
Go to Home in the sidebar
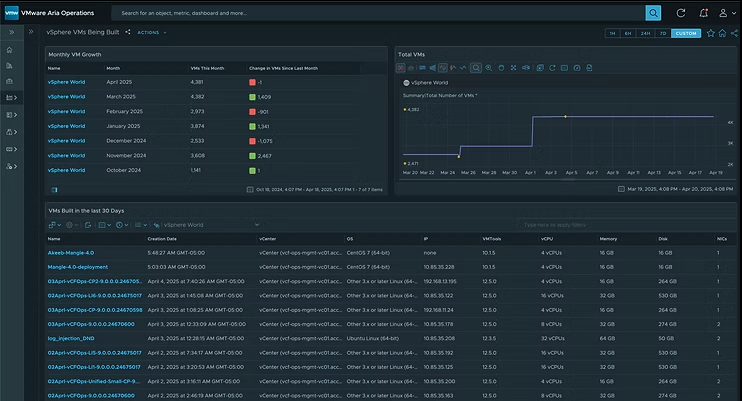[x=9, y=50]
